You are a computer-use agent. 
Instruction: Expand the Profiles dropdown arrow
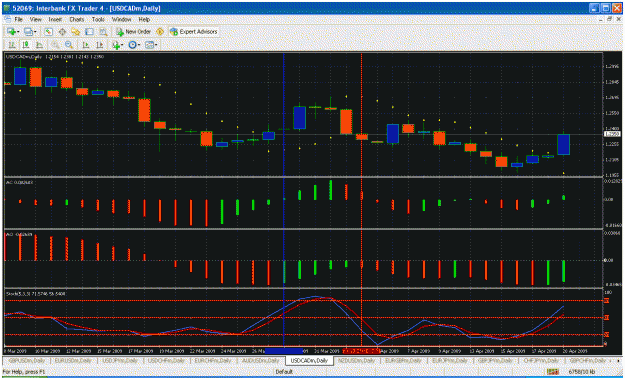(35, 32)
